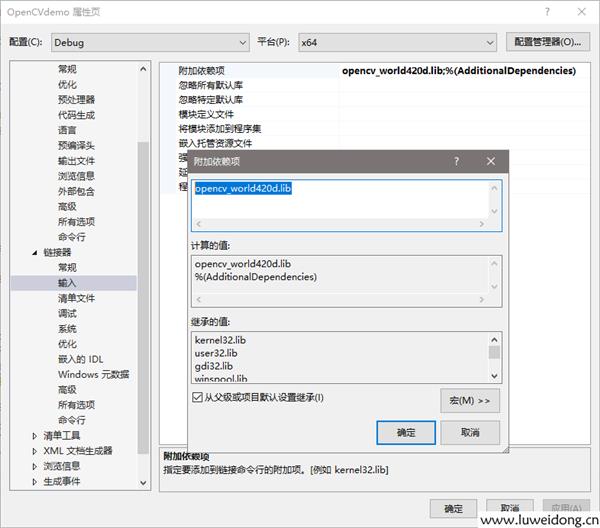Image resolution: width=600 pixels, height=528 pixels.
Task: Confirm with 确定 in 附加依赖项 dialog
Action: [406, 433]
